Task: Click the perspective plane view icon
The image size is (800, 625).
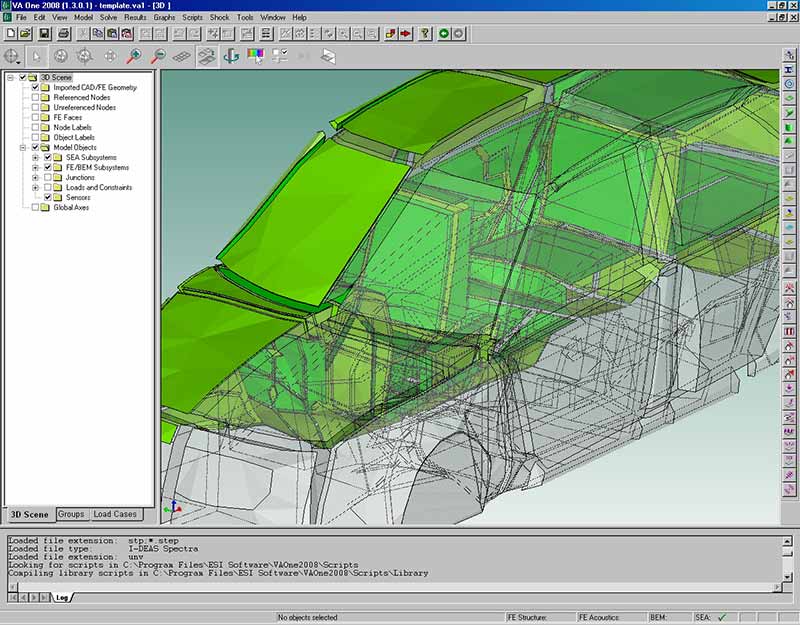Action: point(329,56)
